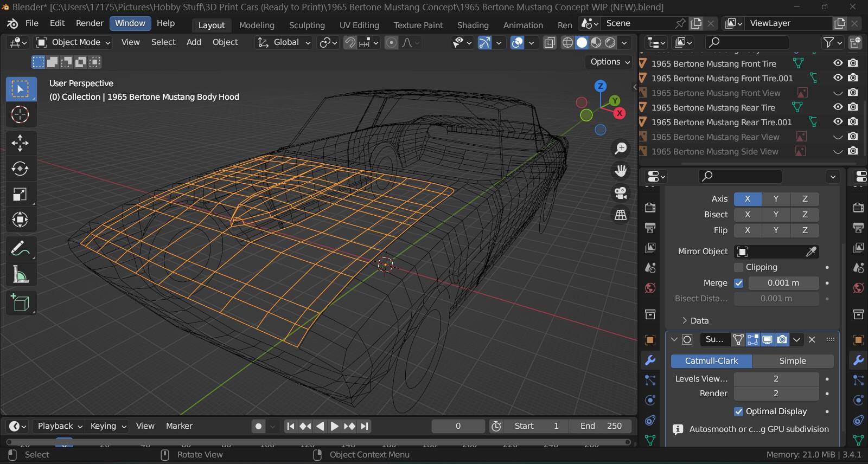Switch to the UV Editing workspace tab
868x464 pixels.
pos(359,25)
